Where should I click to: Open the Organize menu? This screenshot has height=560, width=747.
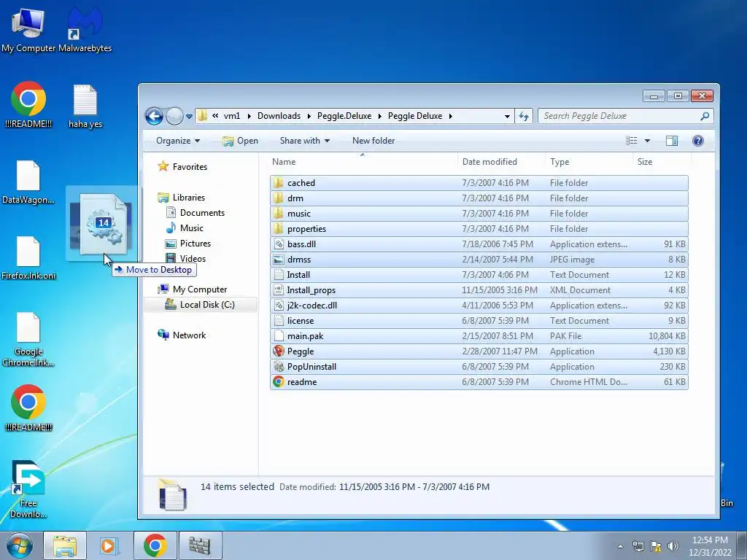coord(178,141)
